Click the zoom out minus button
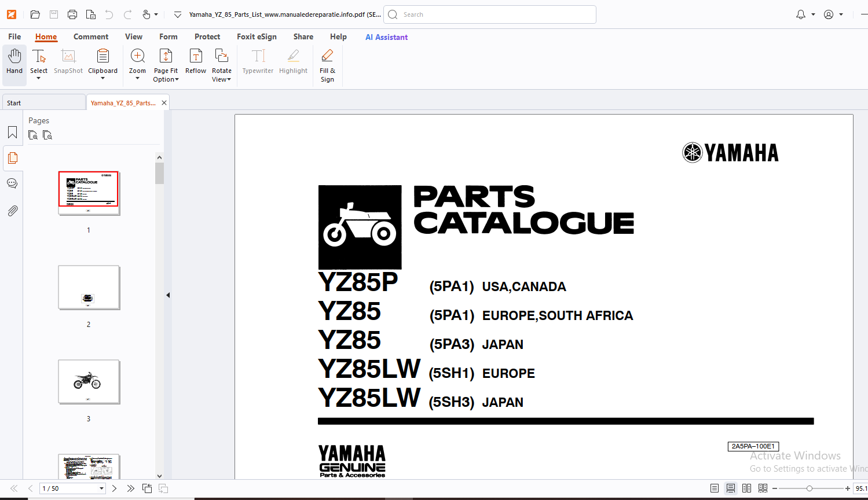 [775, 488]
